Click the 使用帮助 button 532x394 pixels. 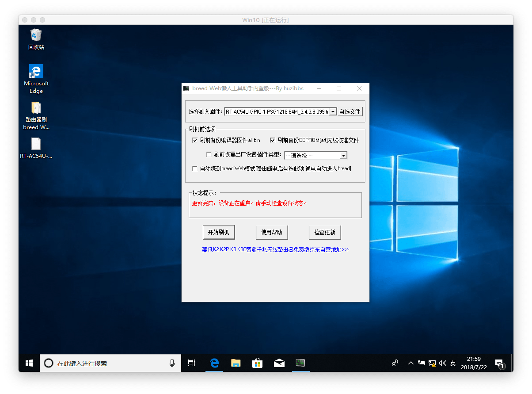[x=272, y=232]
